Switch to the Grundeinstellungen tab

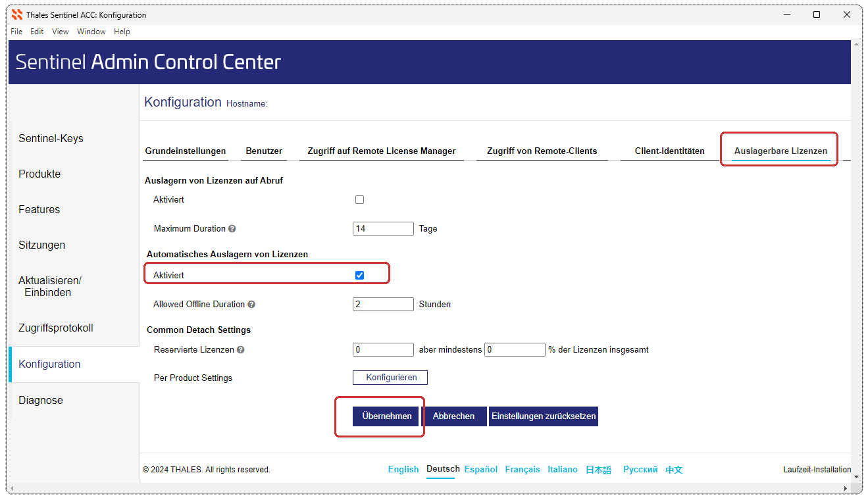coord(186,151)
